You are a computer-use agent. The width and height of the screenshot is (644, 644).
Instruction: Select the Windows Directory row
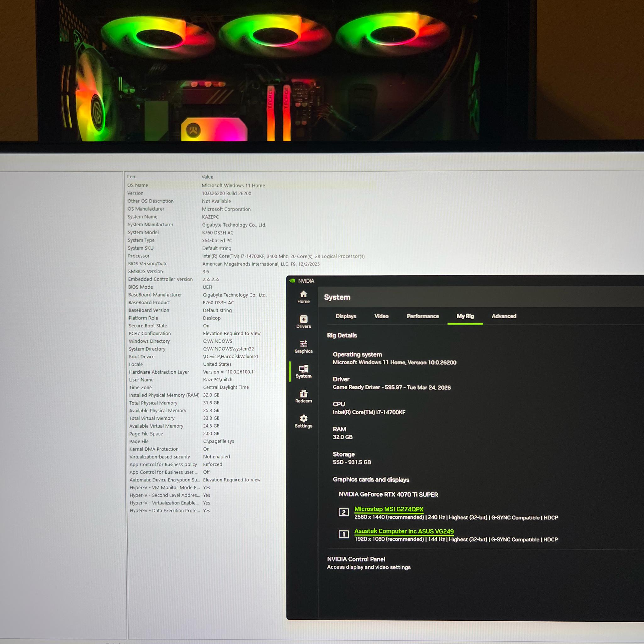coord(181,341)
